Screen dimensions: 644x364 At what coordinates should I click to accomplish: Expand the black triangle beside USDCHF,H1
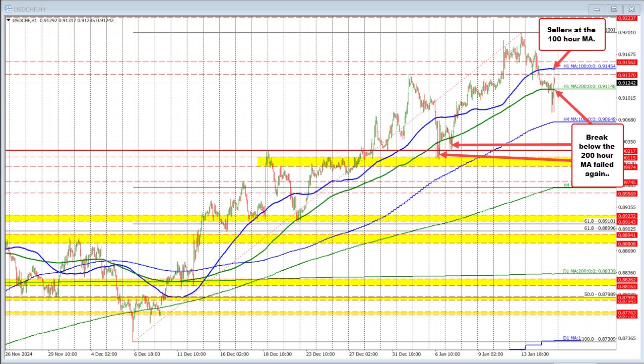click(x=8, y=20)
